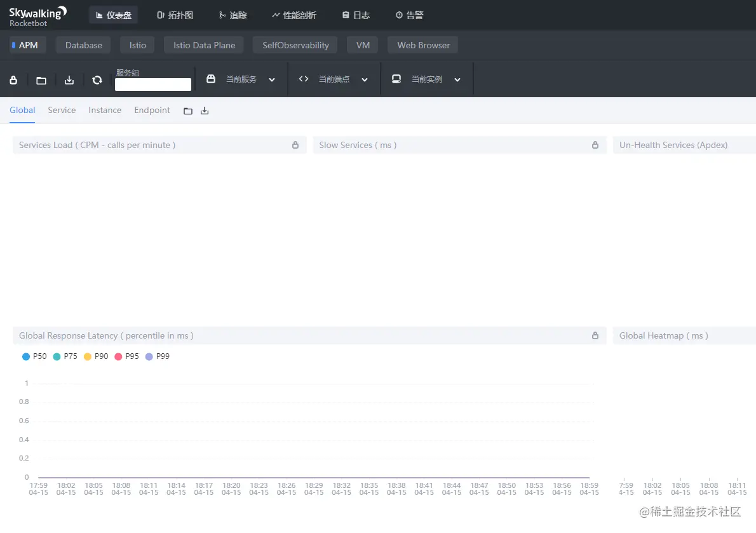
Task: Open the 仪表盘 dashboard menu
Action: (114, 15)
